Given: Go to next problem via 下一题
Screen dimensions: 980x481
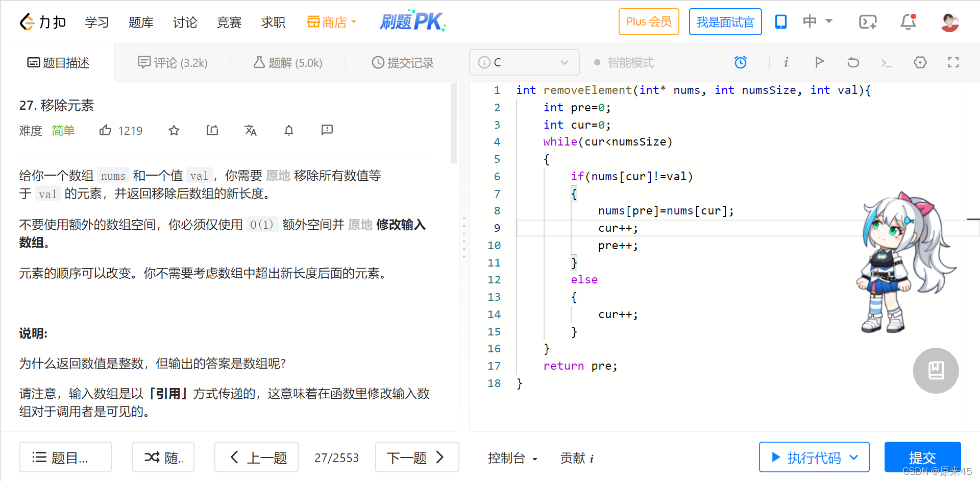Looking at the screenshot, I should 416,457.
